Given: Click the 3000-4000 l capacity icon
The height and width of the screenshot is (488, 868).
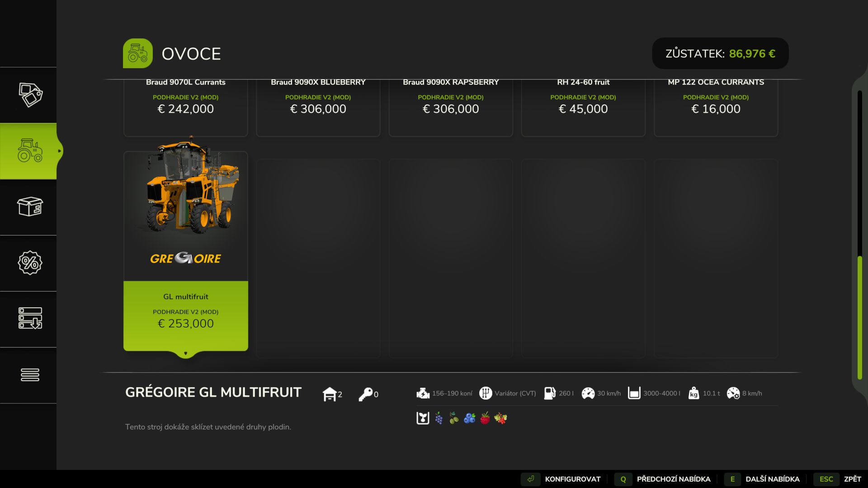Looking at the screenshot, I should (634, 393).
